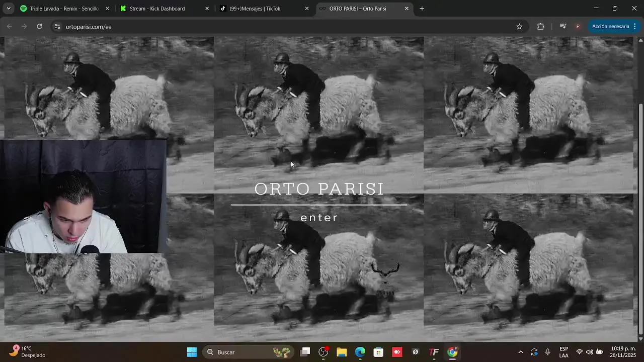Switch to Google Chrome in the taskbar
This screenshot has height=362, width=644.
(x=452, y=352)
